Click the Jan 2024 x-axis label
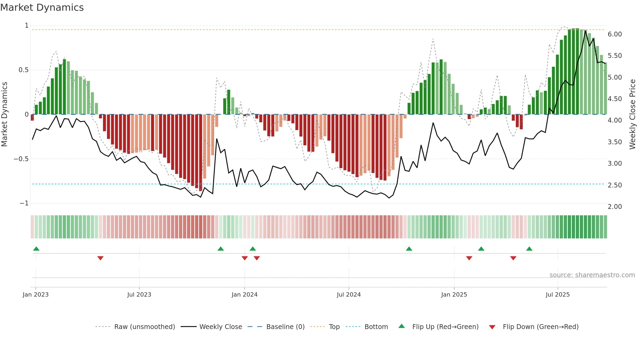Image resolution: width=644 pixels, height=362 pixels. (x=245, y=294)
